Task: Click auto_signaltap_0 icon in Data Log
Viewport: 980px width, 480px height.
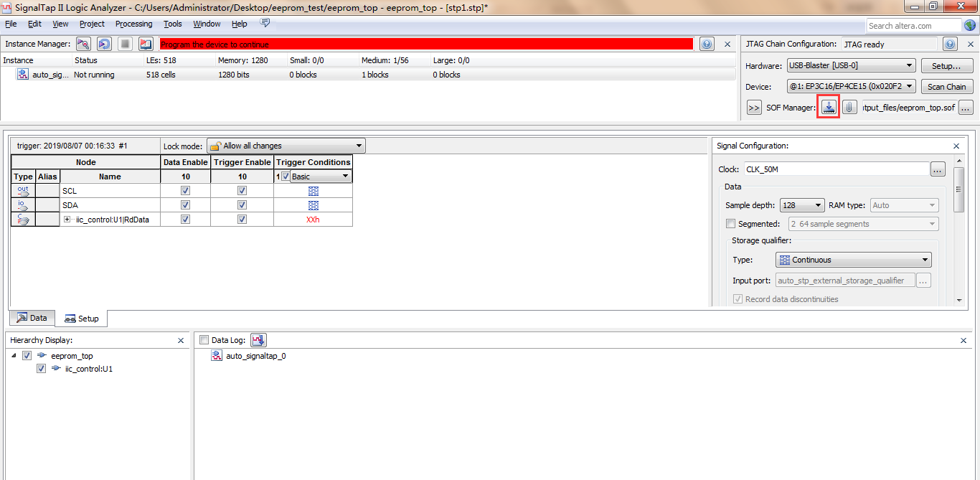Action: (217, 355)
